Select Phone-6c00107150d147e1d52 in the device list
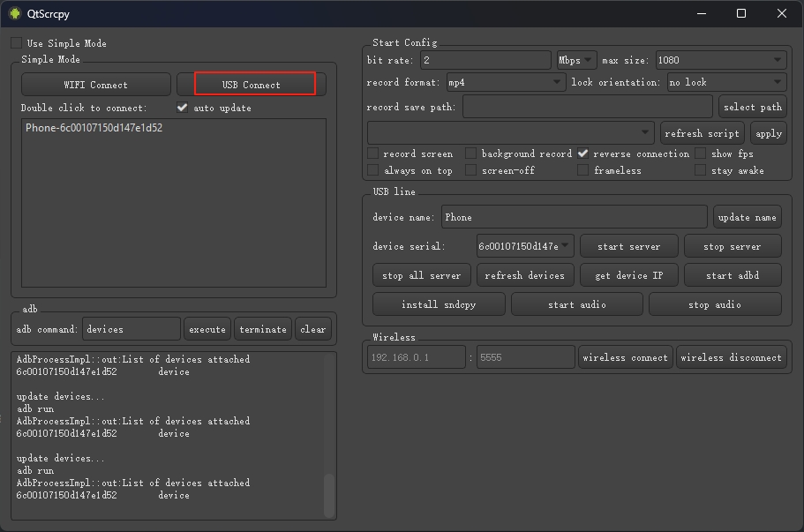Image resolution: width=804 pixels, height=532 pixels. [x=94, y=128]
